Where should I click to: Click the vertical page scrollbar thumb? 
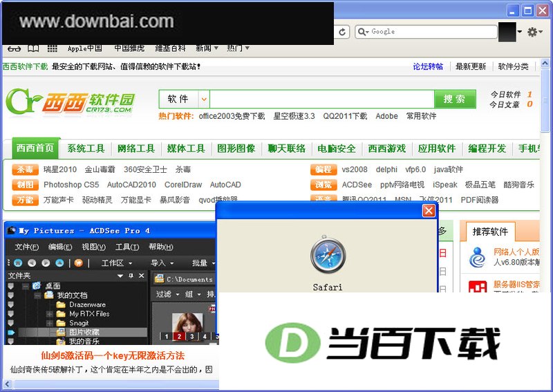coord(545,100)
